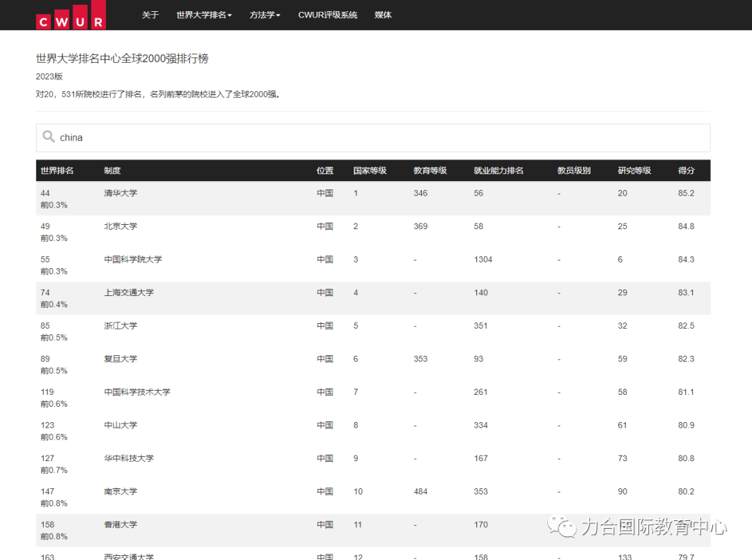Select 浙江大学 in the table
The height and width of the screenshot is (560, 752).
(x=120, y=325)
